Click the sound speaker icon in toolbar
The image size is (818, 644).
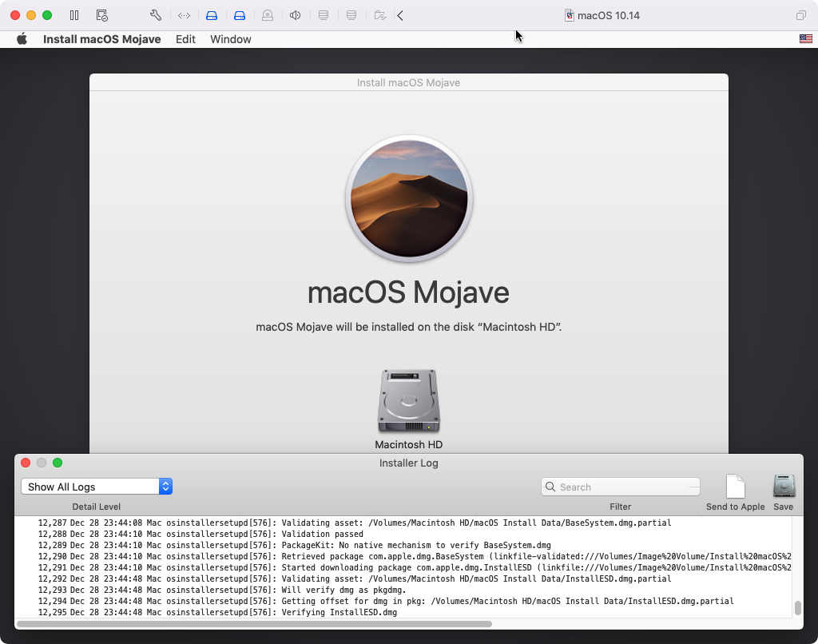[296, 16]
